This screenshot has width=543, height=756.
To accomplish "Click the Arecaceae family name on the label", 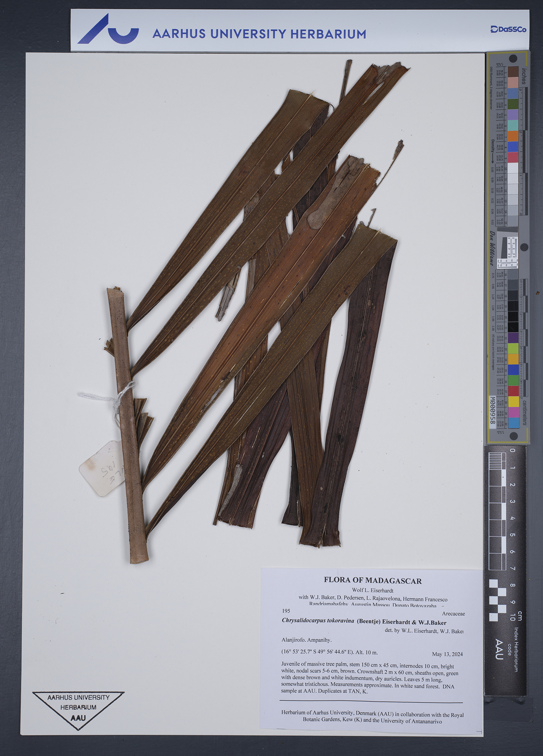I will [x=453, y=614].
